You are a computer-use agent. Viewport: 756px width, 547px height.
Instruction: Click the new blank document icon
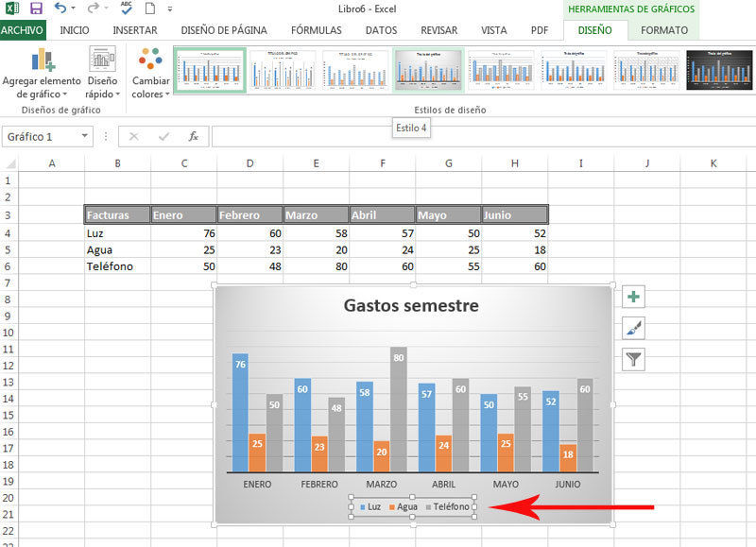149,9
